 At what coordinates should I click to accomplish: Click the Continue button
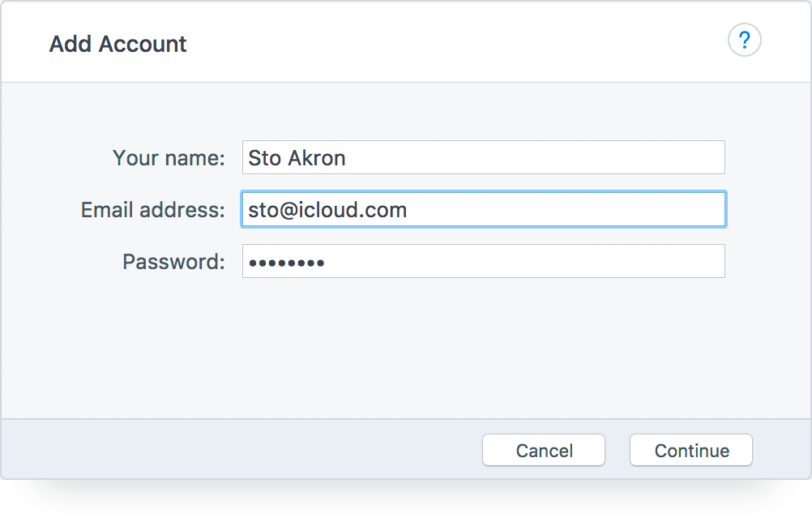[x=690, y=450]
